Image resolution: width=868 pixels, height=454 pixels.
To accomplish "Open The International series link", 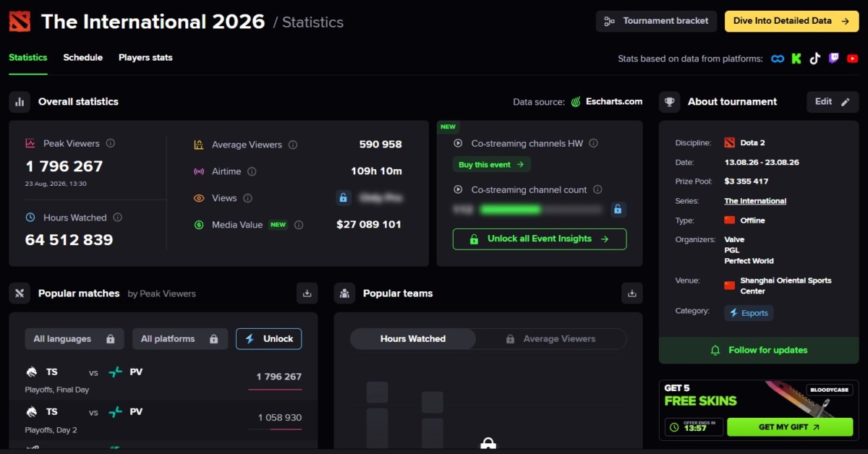I will point(755,201).
